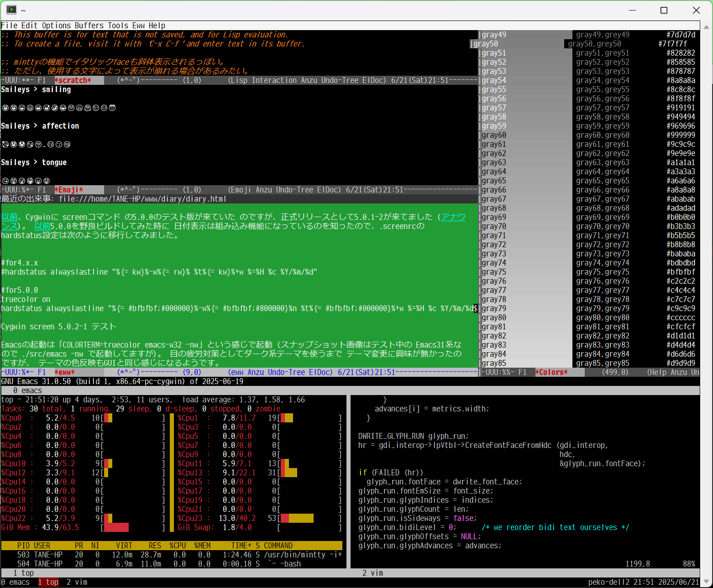Click the date-time on screen status line

click(666, 582)
